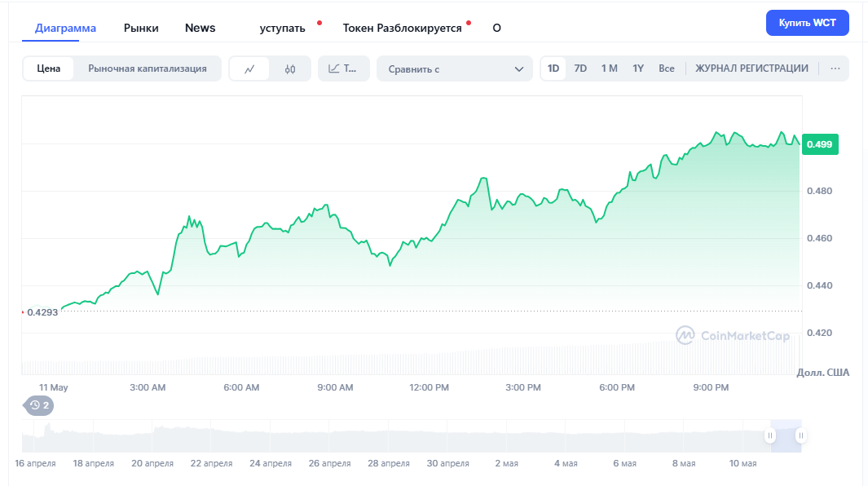Switch to the News tab

coord(200,28)
